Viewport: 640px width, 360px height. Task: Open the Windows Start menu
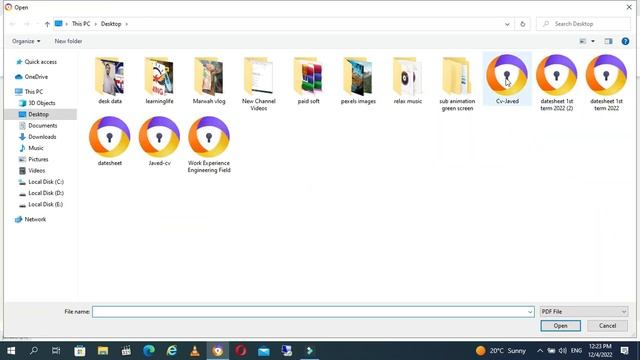coord(11,351)
